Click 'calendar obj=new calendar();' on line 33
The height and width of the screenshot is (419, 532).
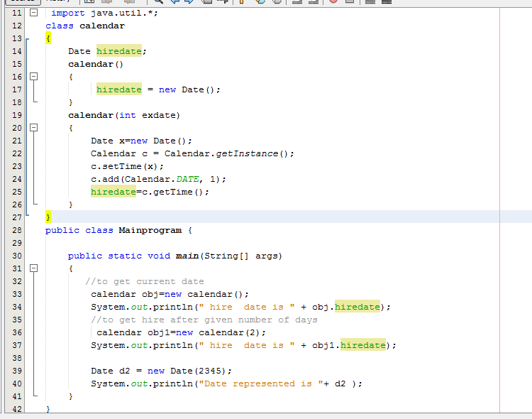point(170,294)
